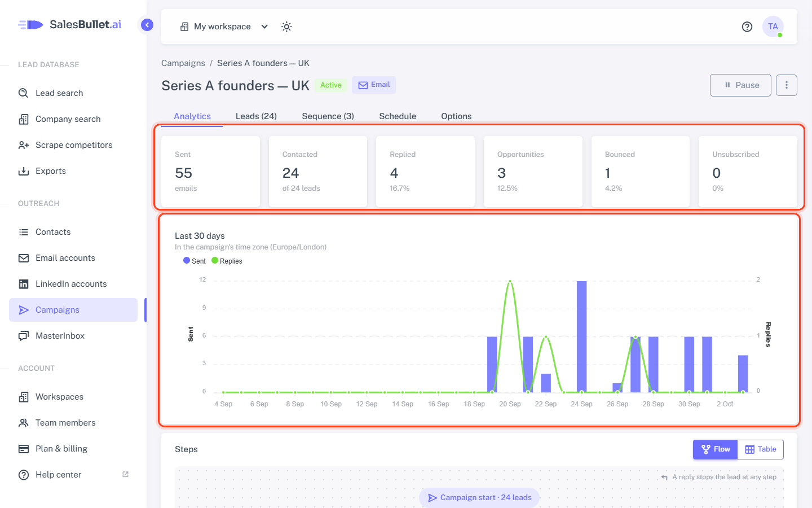812x508 pixels.
Task: Click the Campaigns paper-plane icon
Action: 24,310
